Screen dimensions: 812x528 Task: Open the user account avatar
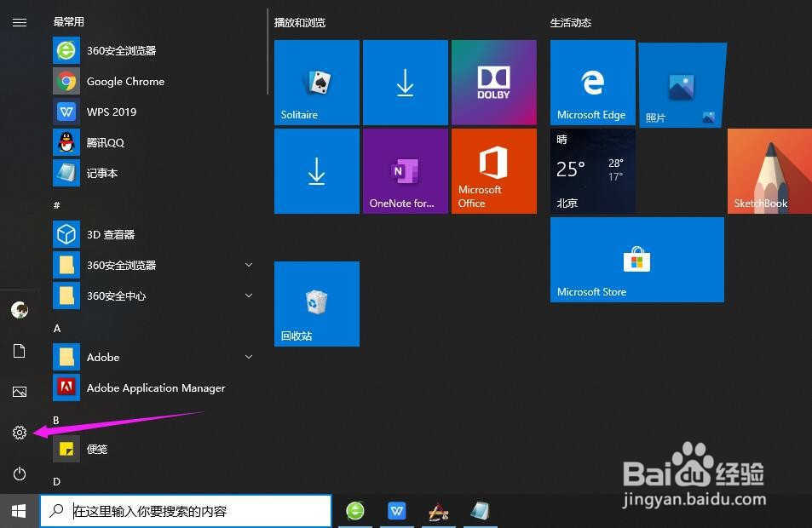coord(20,310)
